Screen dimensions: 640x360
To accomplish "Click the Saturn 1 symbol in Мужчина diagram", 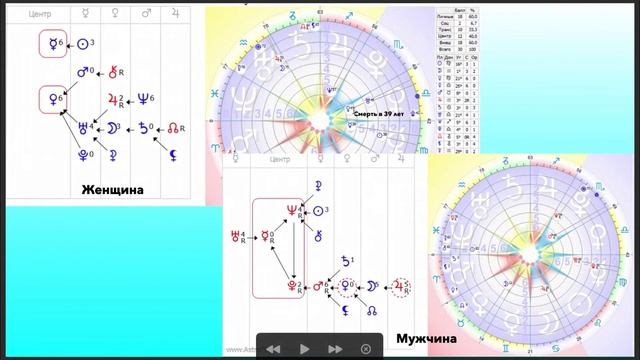I will (x=347, y=261).
